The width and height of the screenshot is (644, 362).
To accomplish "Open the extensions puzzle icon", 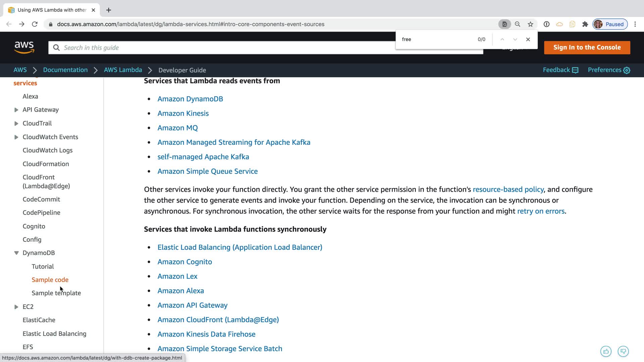I will coord(585,24).
